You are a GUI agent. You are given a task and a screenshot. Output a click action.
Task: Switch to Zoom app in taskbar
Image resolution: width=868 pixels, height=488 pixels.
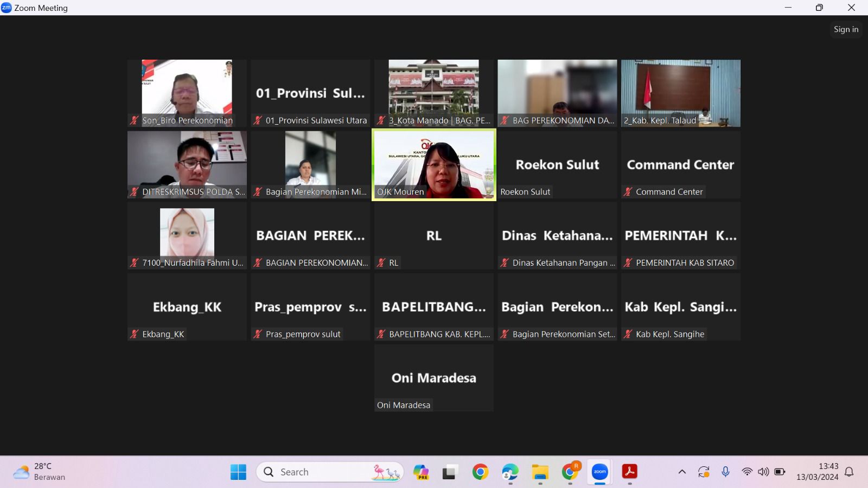point(600,472)
